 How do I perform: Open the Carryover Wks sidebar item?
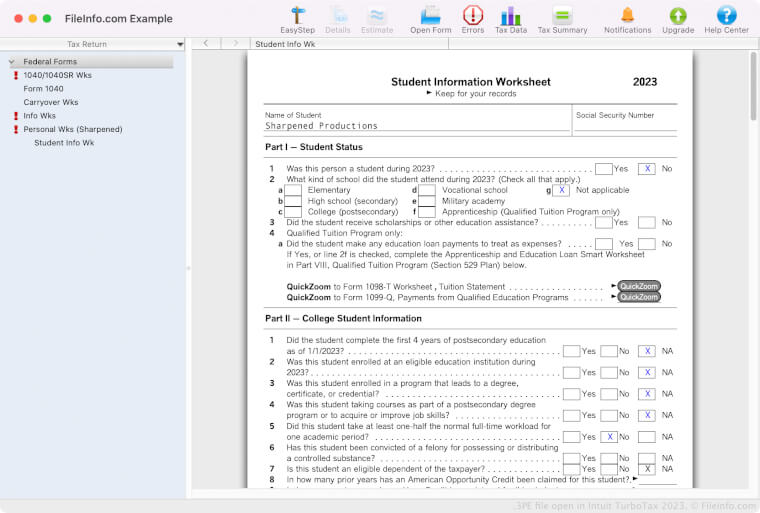pos(50,102)
